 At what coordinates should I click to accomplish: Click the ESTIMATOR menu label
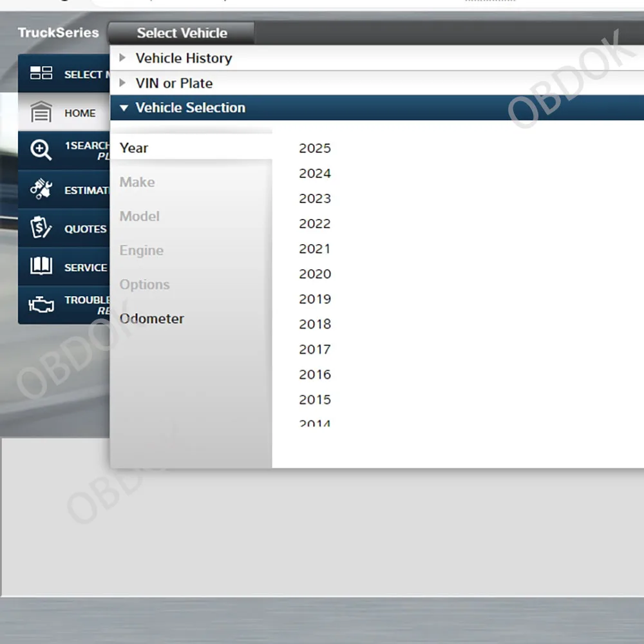[x=87, y=190]
